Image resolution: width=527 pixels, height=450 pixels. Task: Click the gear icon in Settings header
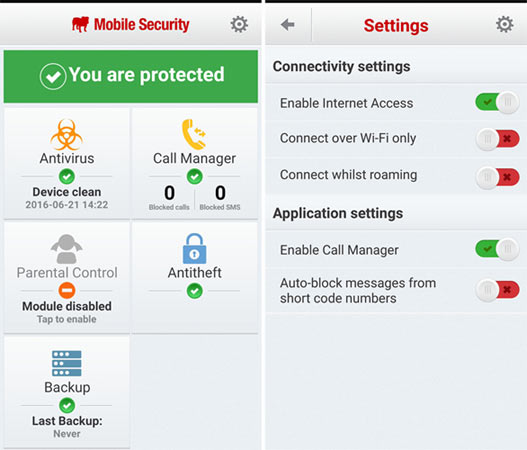point(505,24)
